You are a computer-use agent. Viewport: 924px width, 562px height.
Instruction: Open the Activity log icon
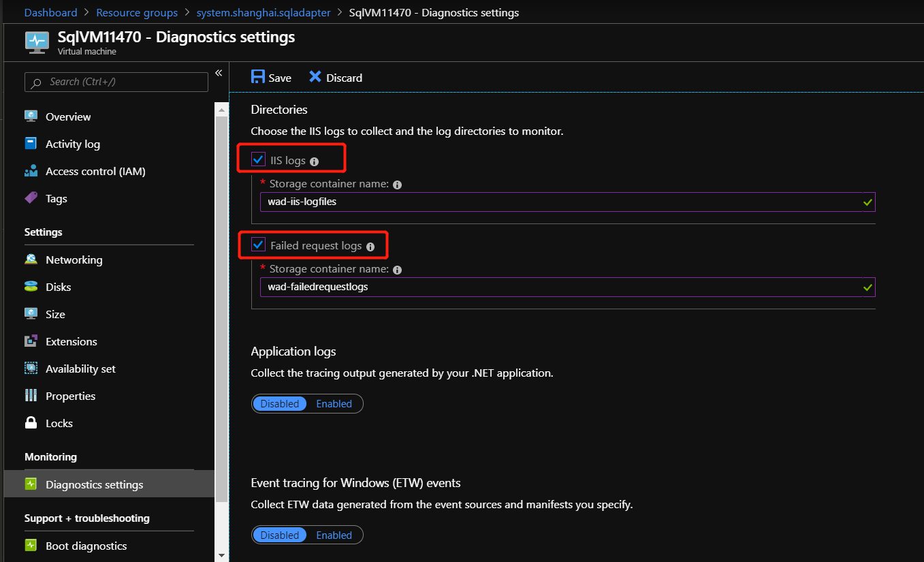[31, 144]
